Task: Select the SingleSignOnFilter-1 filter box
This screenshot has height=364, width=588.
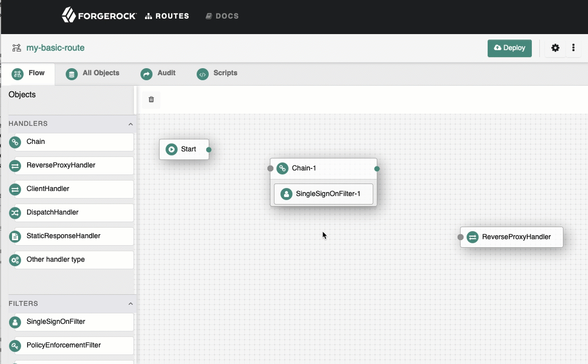Action: click(324, 194)
